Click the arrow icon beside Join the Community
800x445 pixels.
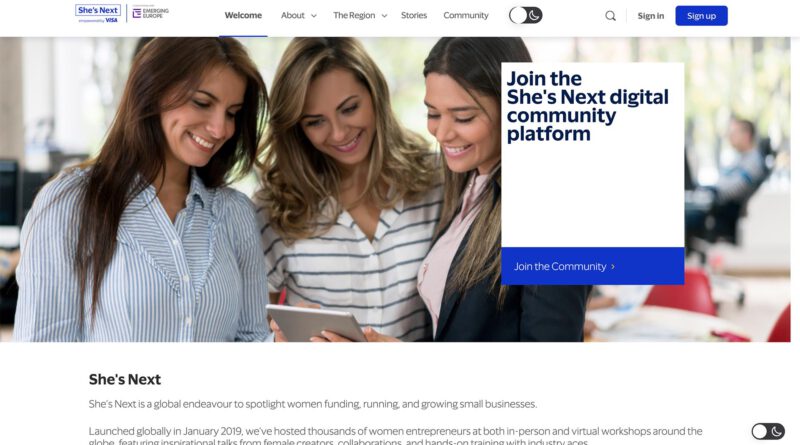pos(613,266)
